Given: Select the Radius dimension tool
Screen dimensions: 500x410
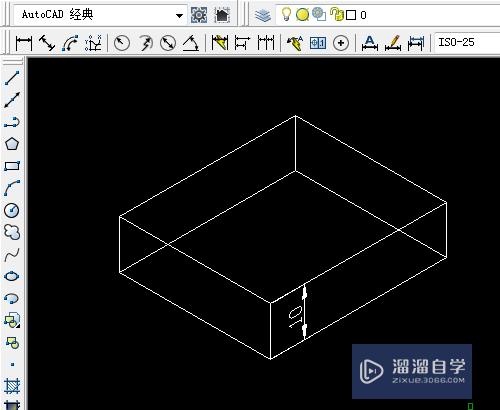Looking at the screenshot, I should pos(122,43).
